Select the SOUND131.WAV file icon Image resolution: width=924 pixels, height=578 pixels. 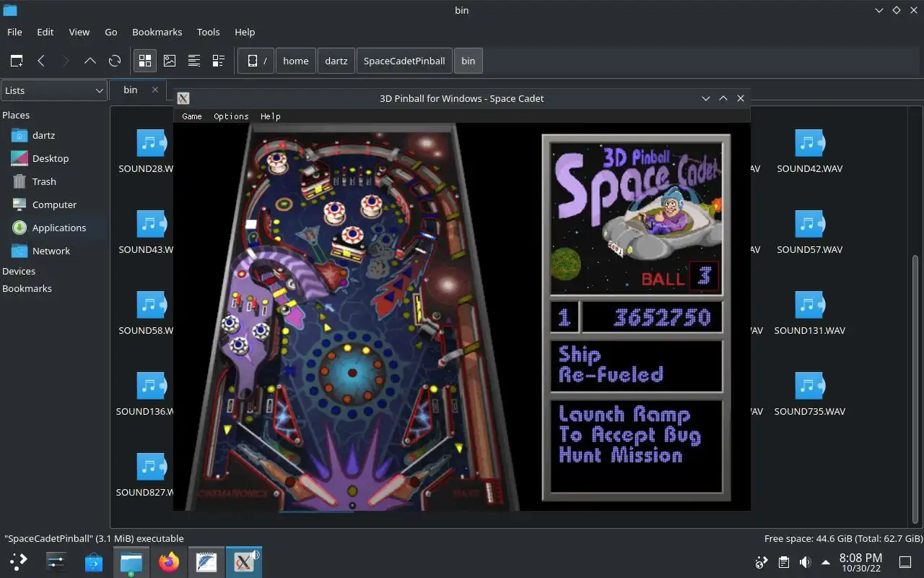[x=809, y=305]
